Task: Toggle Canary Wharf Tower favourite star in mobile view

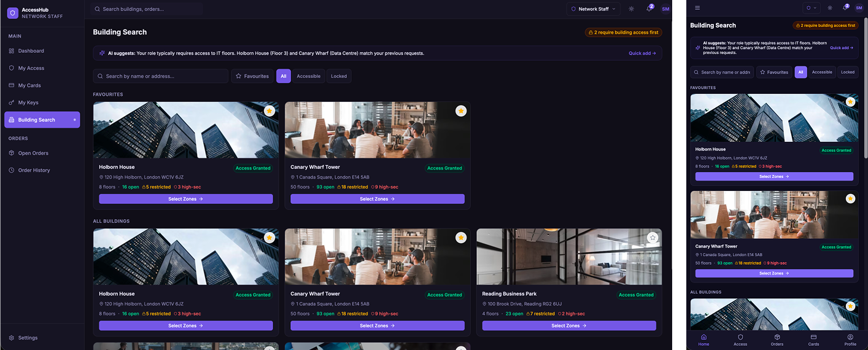Action: 850,199
